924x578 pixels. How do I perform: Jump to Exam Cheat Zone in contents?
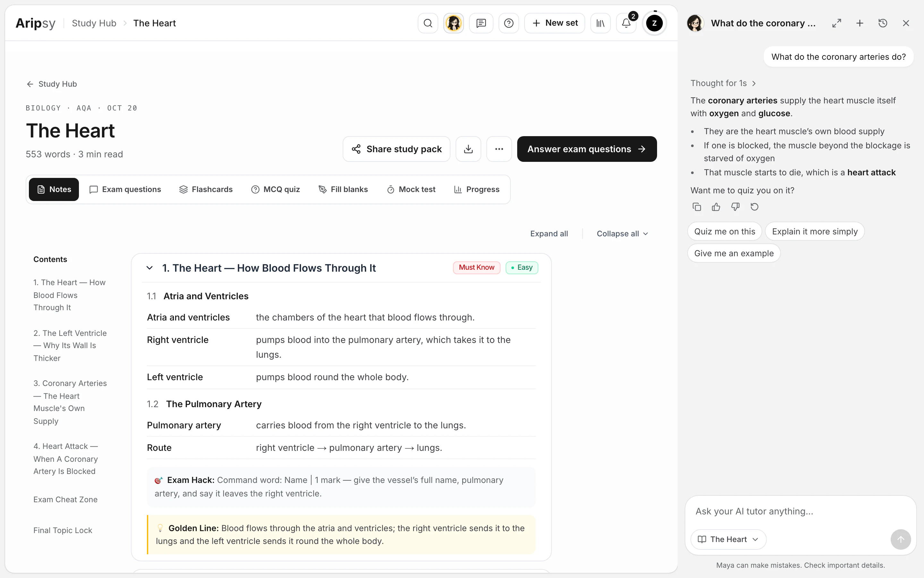[x=65, y=500]
